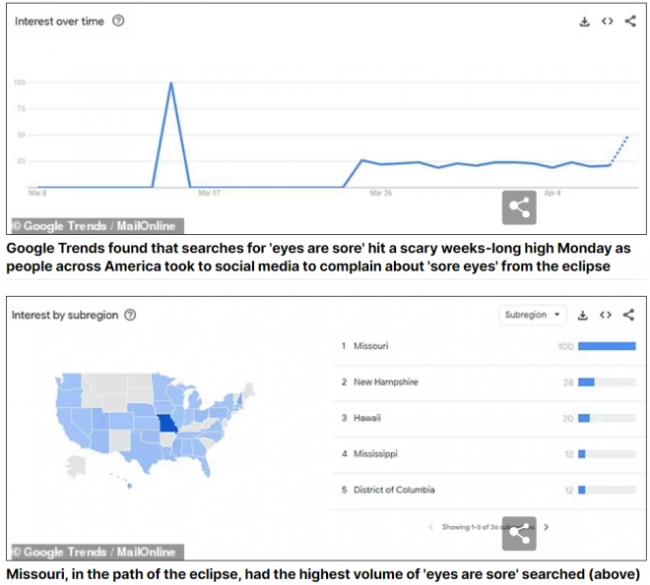Select New Hampshire in the ranked list
This screenshot has height=585, width=650.
pyautogui.click(x=385, y=382)
